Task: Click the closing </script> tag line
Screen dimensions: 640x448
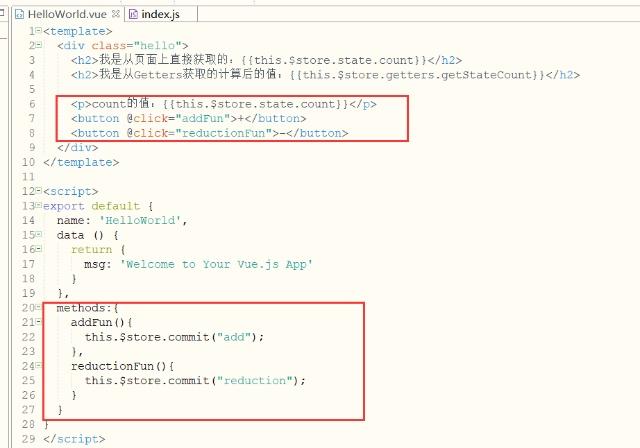Action: 74,439
